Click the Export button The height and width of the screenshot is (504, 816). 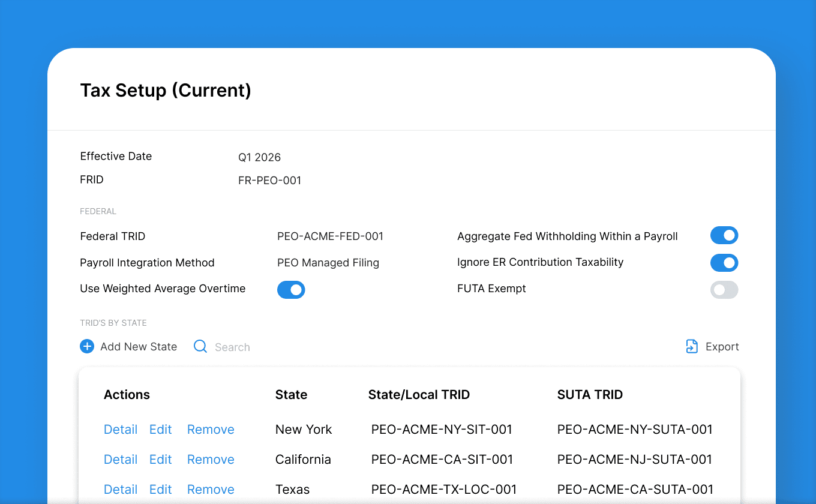tap(722, 346)
